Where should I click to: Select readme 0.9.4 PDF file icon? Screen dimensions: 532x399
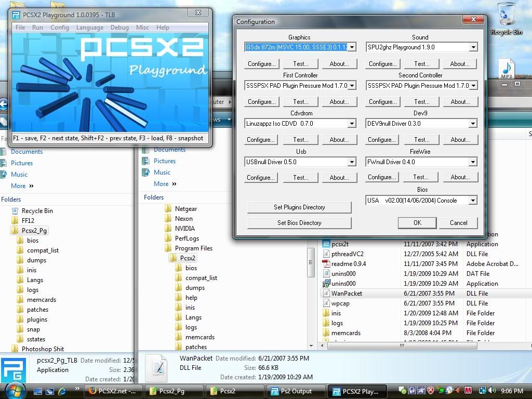coord(326,263)
